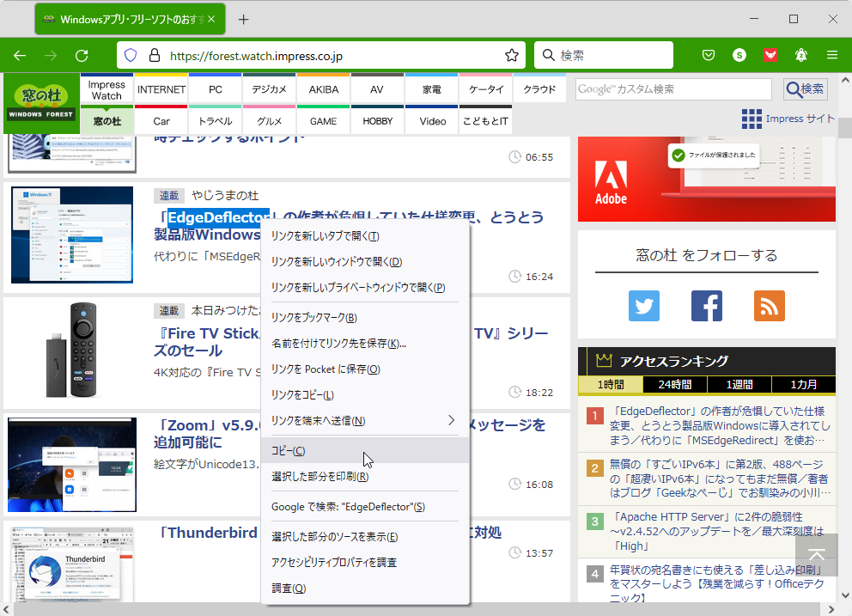Subscribe using the RSS feed icon

[769, 304]
